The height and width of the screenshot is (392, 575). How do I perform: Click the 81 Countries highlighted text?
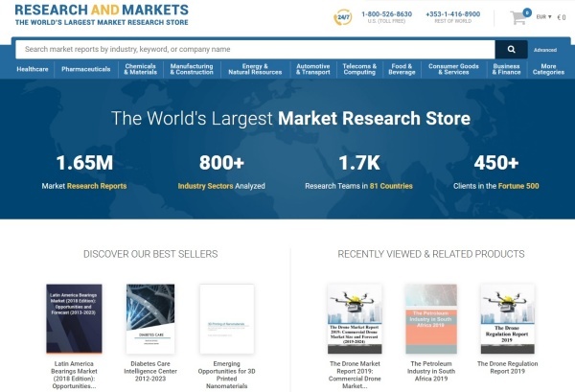(391, 186)
